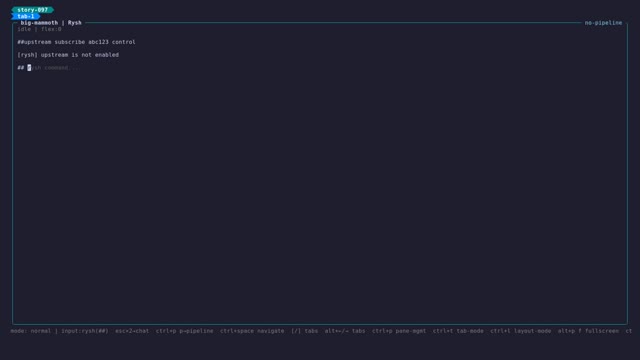Screen dimensions: 640x360
Task: Click the input:rysh(##) status item
Action: [x=85, y=331]
